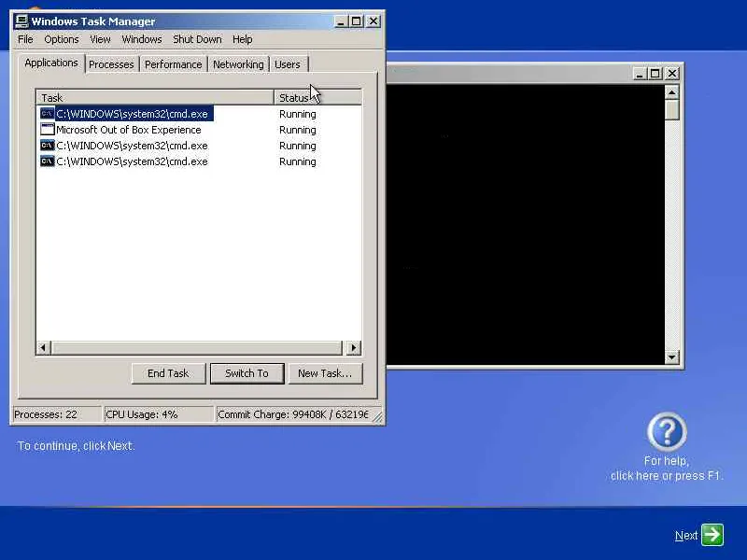Click the command window scroll up arrow
The width and height of the screenshot is (747, 560).
671,92
